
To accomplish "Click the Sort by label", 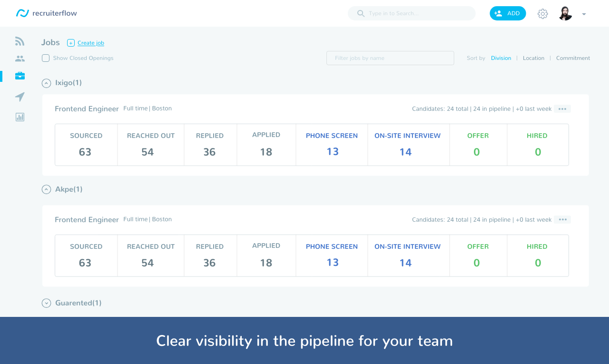I will 476,58.
